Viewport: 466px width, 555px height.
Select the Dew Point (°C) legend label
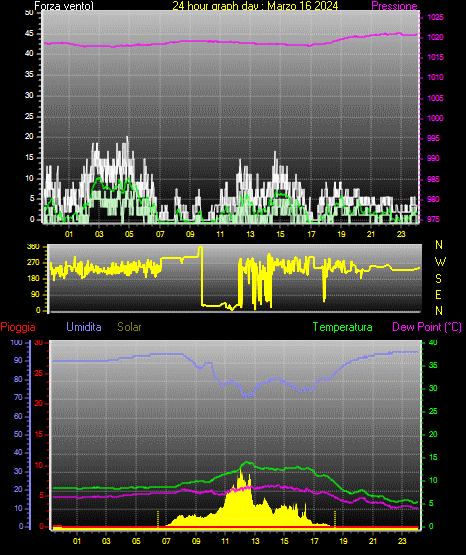[x=427, y=327]
